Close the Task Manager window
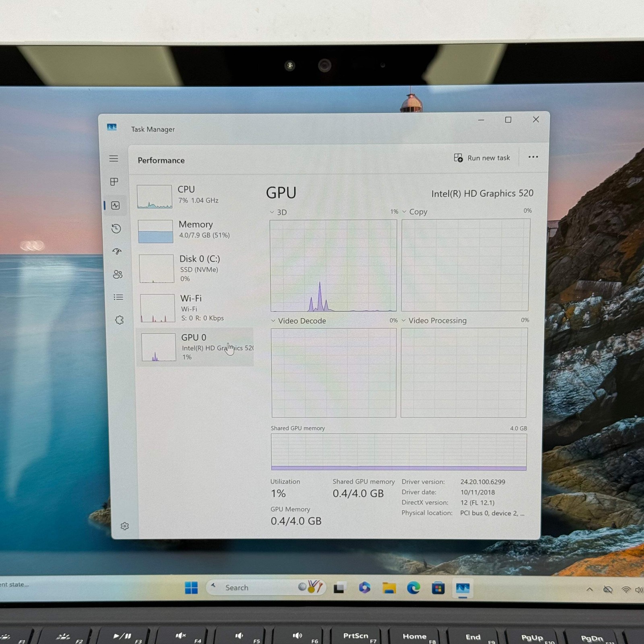This screenshot has height=644, width=644. point(536,120)
